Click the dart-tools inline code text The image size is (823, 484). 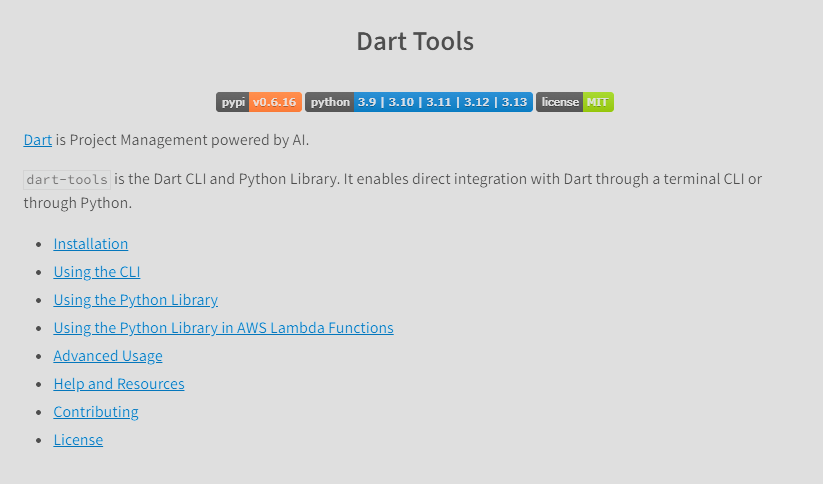(67, 180)
